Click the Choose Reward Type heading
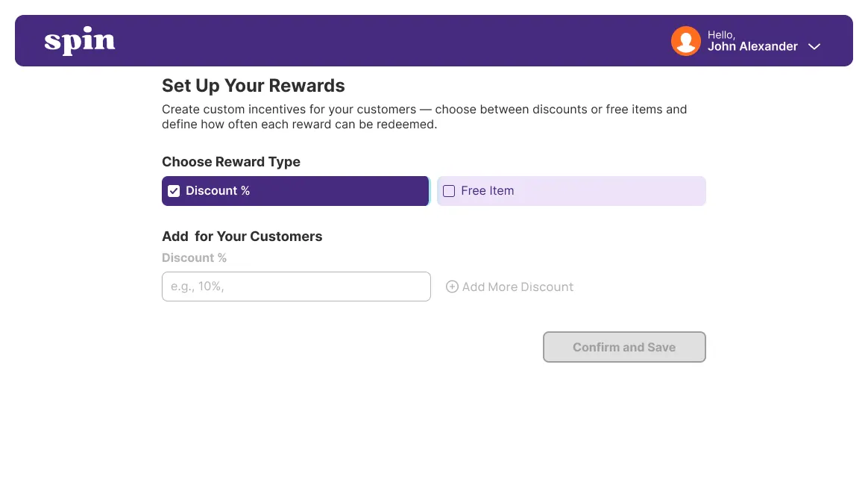868x488 pixels. click(x=231, y=162)
